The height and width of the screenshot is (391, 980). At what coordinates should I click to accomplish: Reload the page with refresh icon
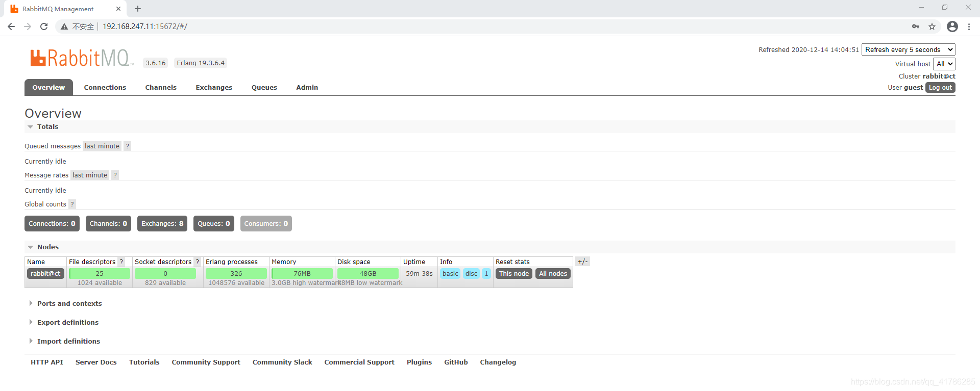44,27
